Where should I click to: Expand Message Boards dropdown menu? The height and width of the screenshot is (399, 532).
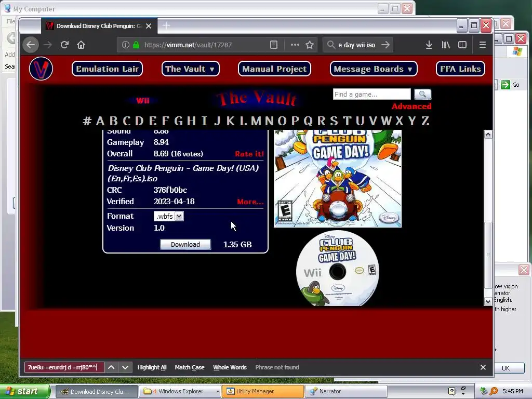(x=374, y=69)
